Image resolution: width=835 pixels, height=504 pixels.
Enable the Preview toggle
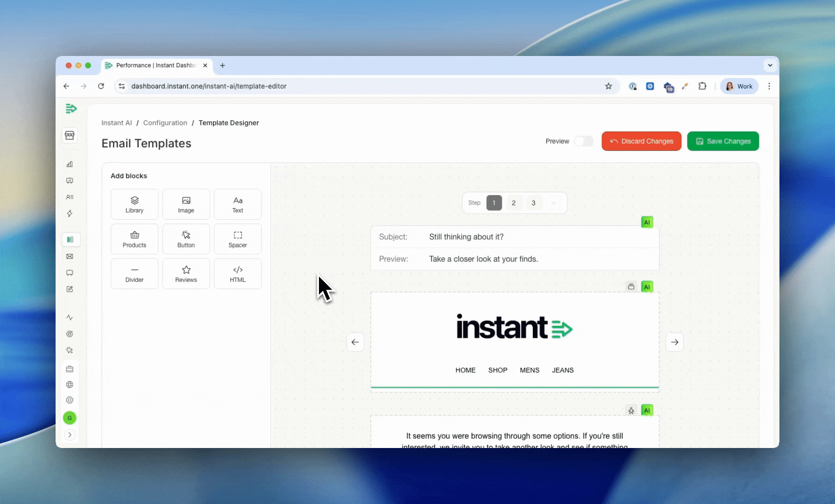click(x=583, y=141)
